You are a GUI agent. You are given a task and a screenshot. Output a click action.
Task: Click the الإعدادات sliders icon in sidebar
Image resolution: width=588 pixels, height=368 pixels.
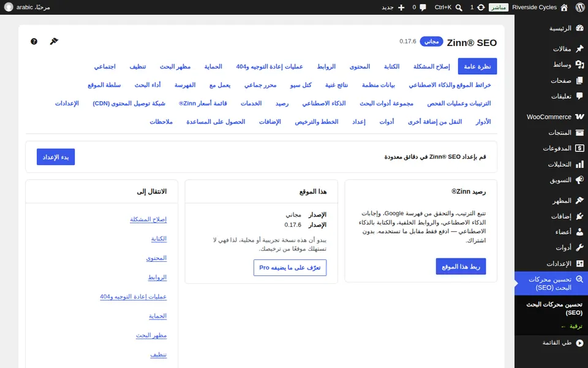(x=580, y=264)
